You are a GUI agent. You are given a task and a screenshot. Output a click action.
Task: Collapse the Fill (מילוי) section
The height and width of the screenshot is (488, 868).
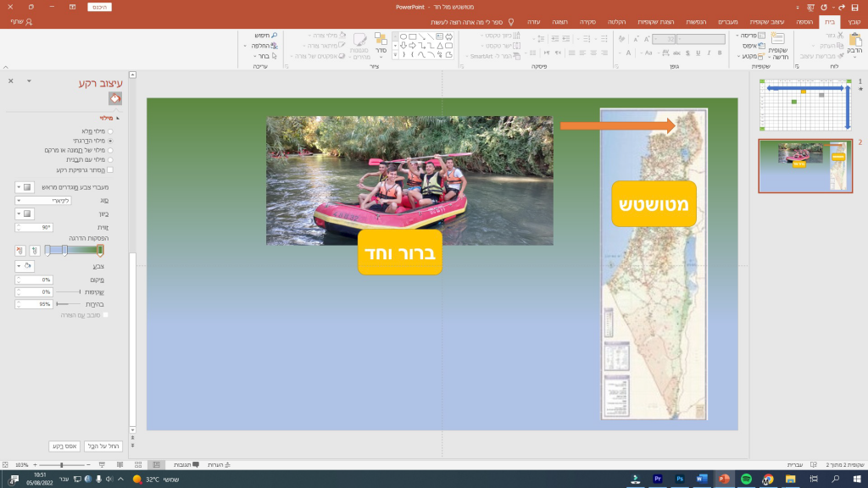pyautogui.click(x=117, y=118)
